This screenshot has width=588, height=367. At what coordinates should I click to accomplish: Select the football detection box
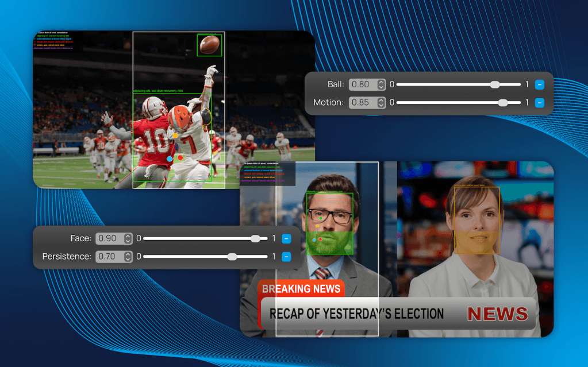click(x=209, y=45)
